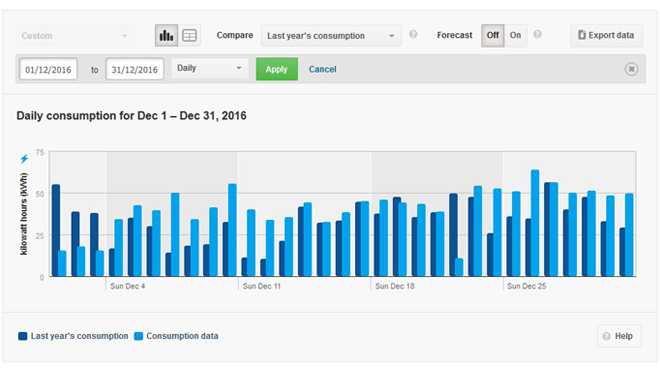The image size is (660, 372).
Task: Open help tooltip next to Forecast toggle
Action: coord(538,35)
